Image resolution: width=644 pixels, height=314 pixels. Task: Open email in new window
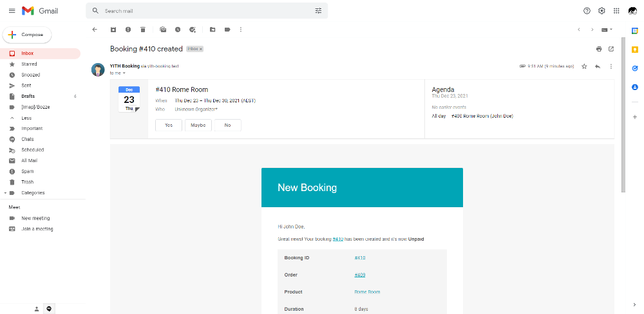[611, 49]
